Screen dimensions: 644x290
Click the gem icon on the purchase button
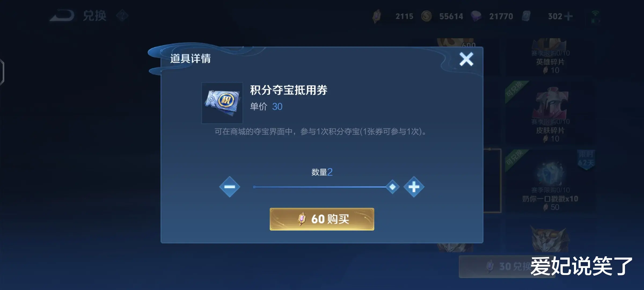coord(302,219)
